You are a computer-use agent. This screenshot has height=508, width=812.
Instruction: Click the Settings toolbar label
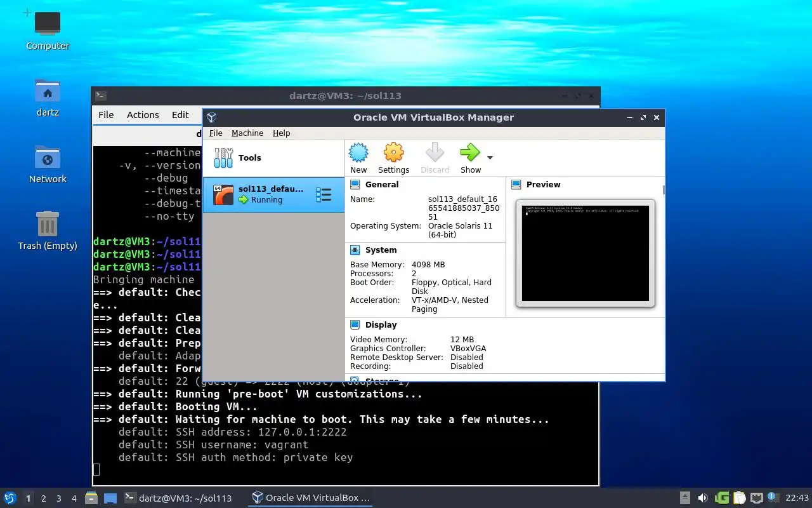click(393, 170)
